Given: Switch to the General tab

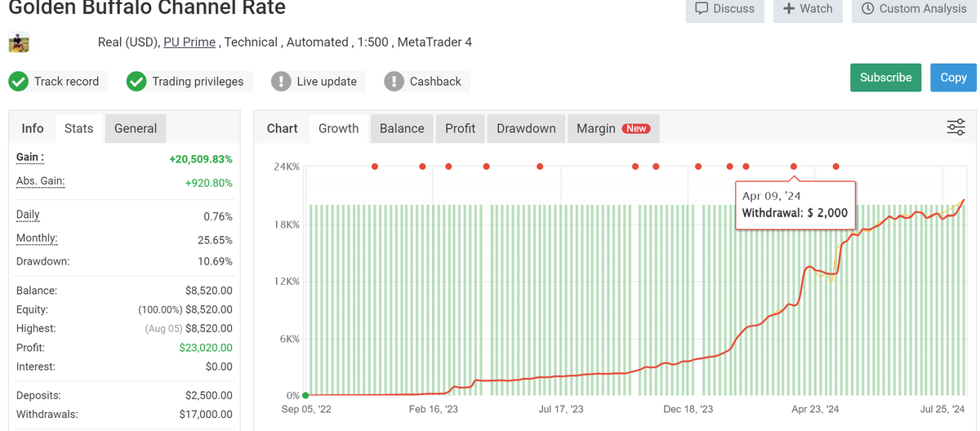Looking at the screenshot, I should pos(136,128).
